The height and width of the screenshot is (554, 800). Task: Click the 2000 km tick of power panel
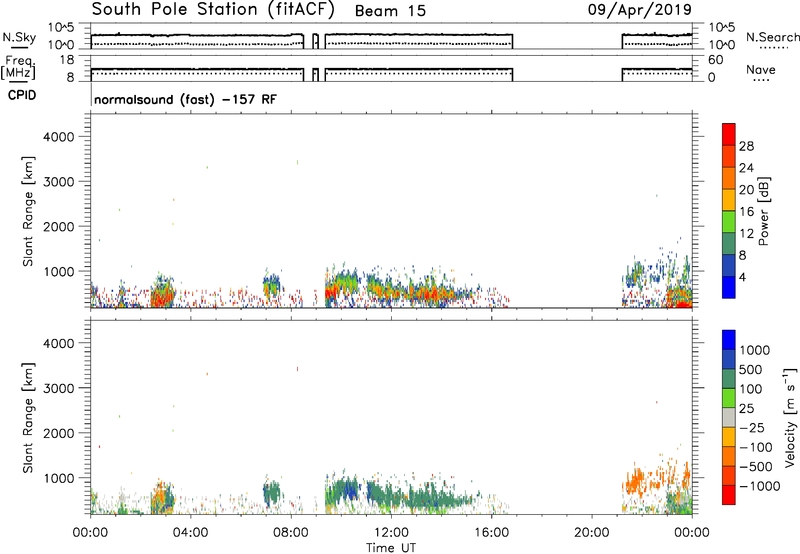[58, 226]
